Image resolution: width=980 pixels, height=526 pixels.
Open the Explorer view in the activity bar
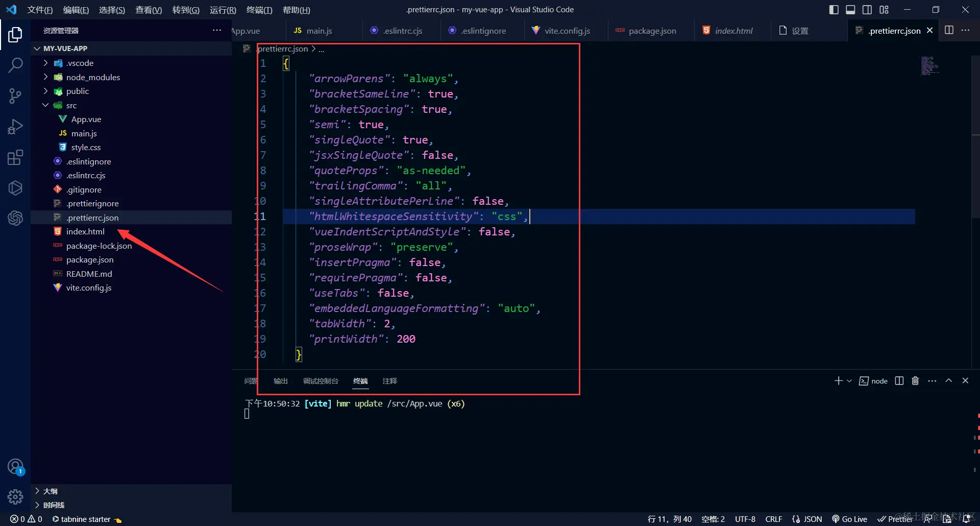click(x=15, y=35)
